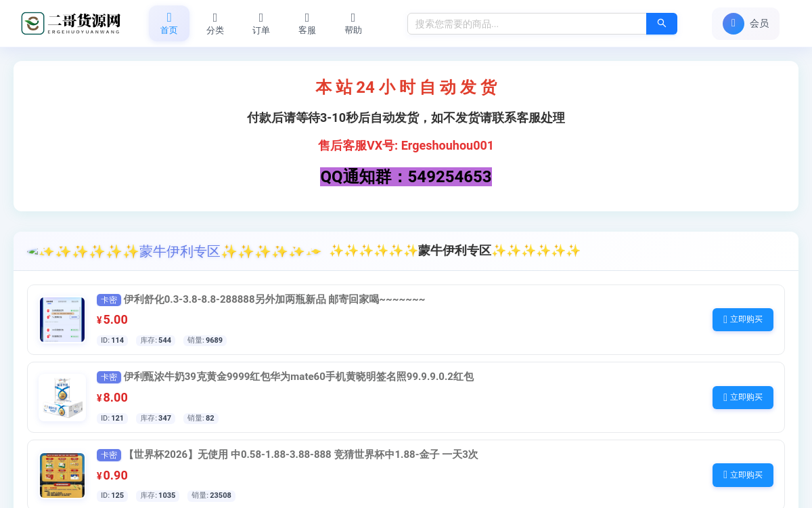Click the 卡密 tag on 伊利甄浓牛奶 row
812x508 pixels.
click(x=108, y=377)
